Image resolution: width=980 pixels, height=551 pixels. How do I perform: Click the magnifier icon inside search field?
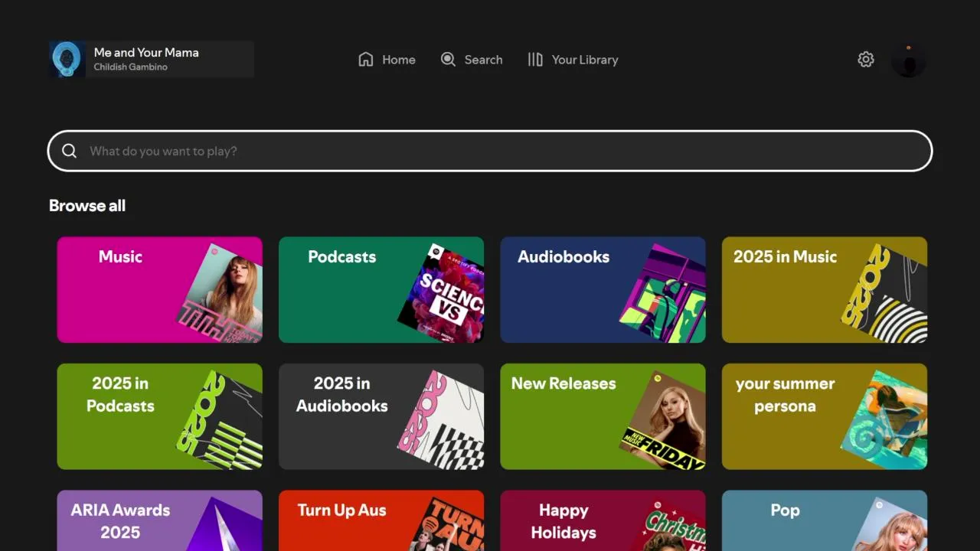click(69, 151)
